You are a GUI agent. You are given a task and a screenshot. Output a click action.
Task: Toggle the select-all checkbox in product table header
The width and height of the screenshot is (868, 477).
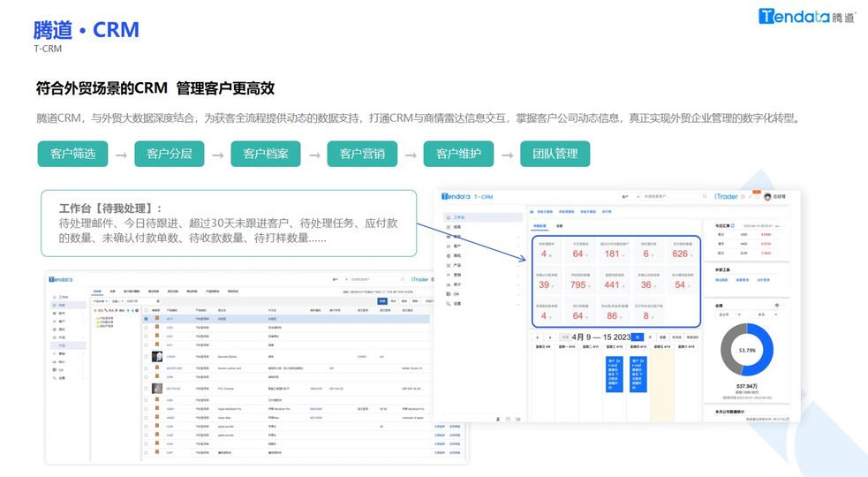click(147, 310)
